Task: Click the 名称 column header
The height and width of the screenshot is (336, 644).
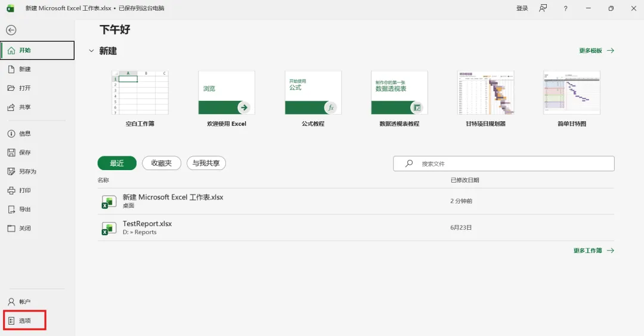Action: point(103,180)
